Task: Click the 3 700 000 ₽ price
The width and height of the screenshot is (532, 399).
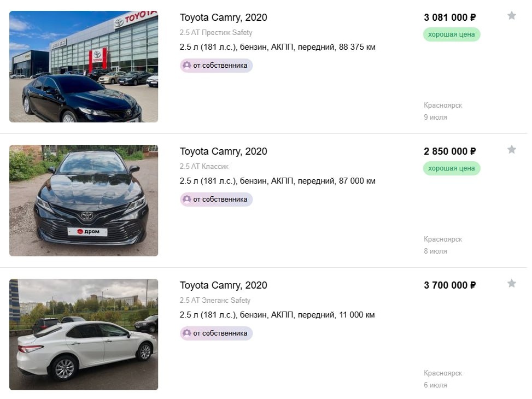Action: 450,285
